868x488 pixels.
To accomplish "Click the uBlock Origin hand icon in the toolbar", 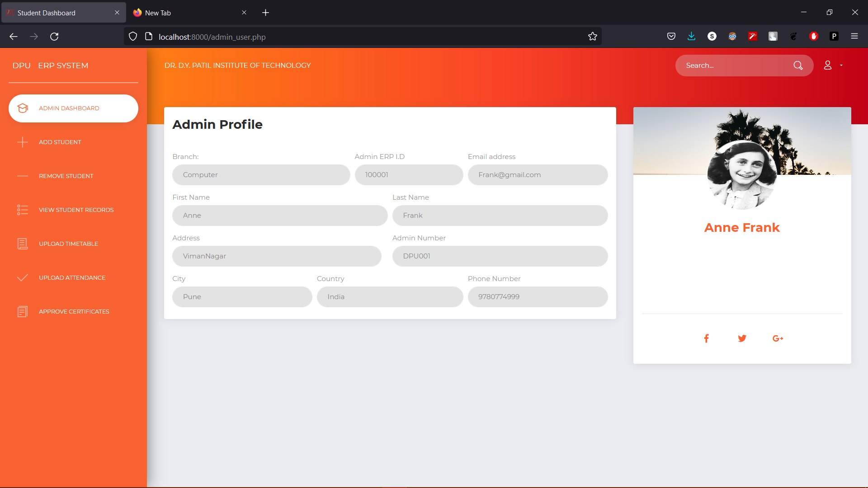I will 814,36.
